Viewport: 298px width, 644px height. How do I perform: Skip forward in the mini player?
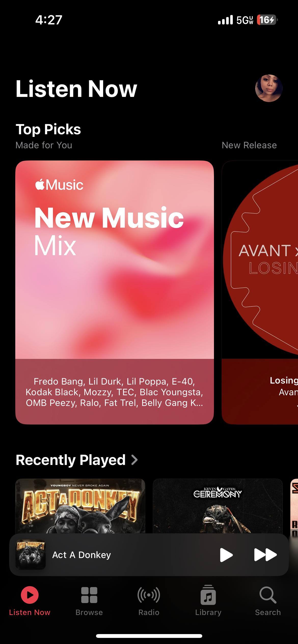pos(265,555)
